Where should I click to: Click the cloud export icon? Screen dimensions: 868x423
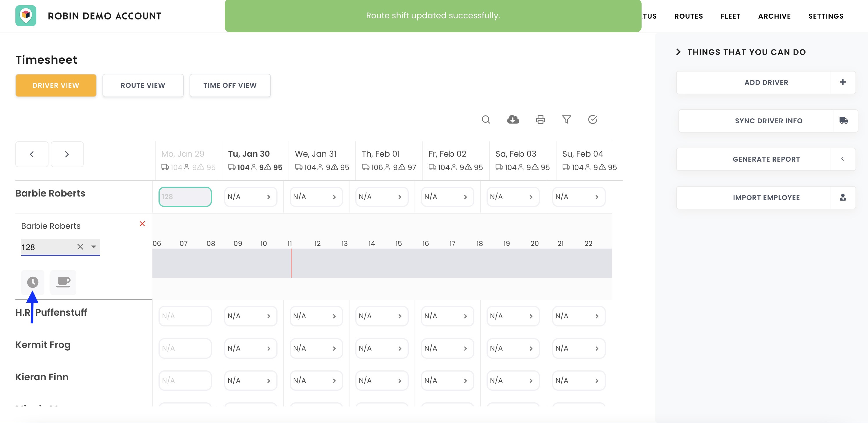point(513,119)
